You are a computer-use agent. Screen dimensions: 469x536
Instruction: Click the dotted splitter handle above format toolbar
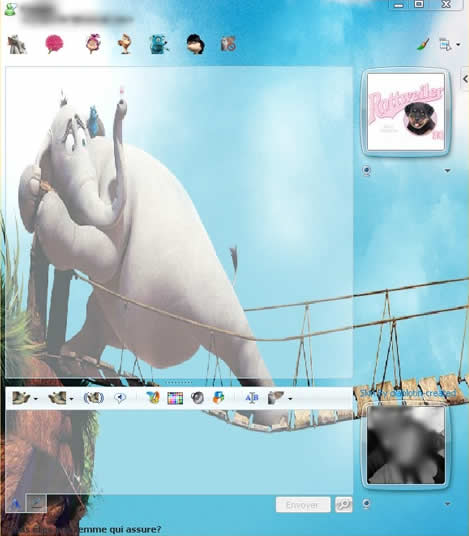point(179,382)
